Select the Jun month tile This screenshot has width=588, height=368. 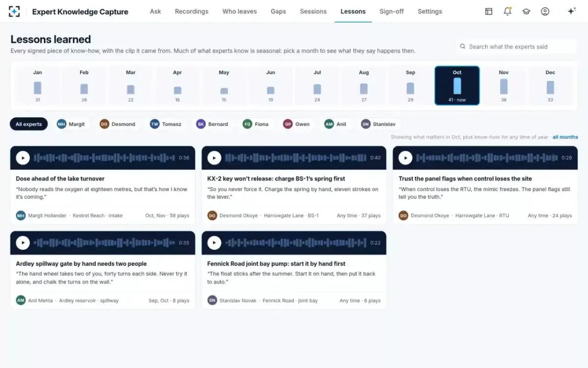(270, 86)
